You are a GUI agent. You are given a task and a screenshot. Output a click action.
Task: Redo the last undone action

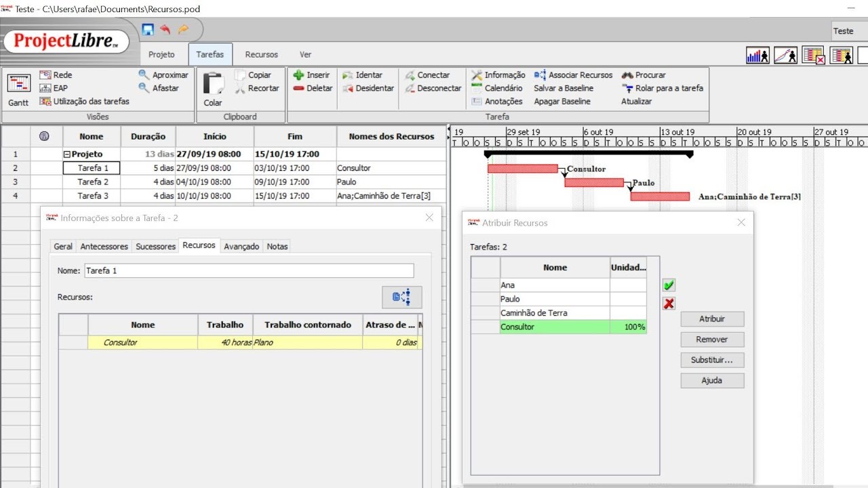[183, 29]
